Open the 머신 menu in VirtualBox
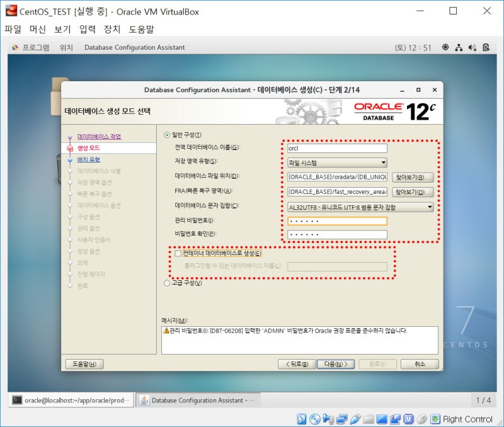The width and height of the screenshot is (504, 427). click(38, 29)
